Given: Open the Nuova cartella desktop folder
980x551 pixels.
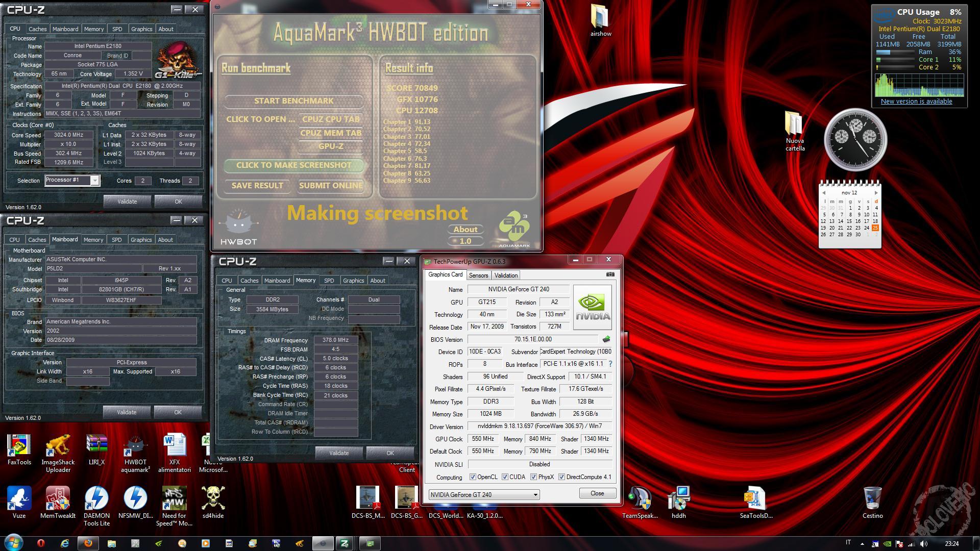Looking at the screenshot, I should coord(795,131).
